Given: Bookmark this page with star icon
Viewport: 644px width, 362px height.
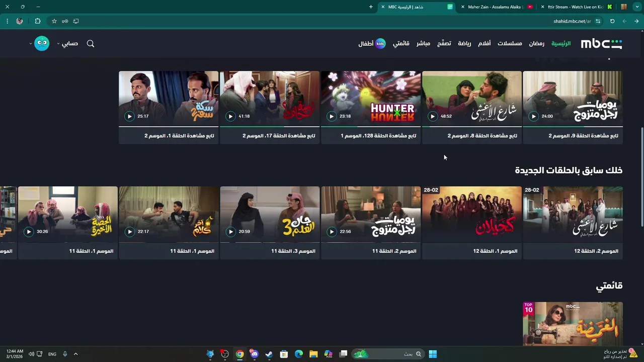Looking at the screenshot, I should (x=54, y=21).
